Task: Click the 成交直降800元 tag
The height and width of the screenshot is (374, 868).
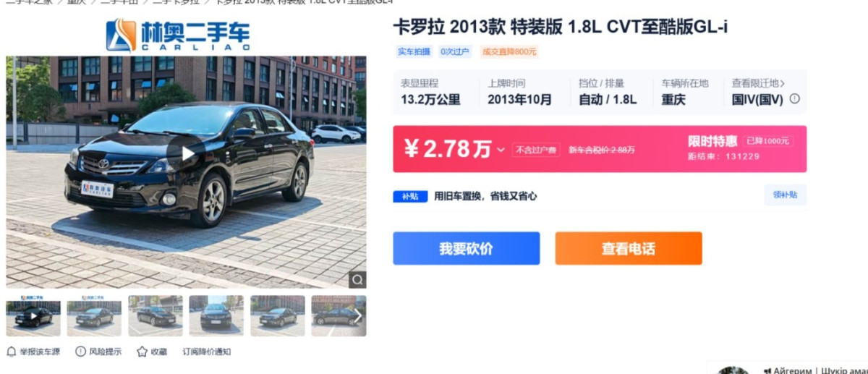Action: coord(510,51)
